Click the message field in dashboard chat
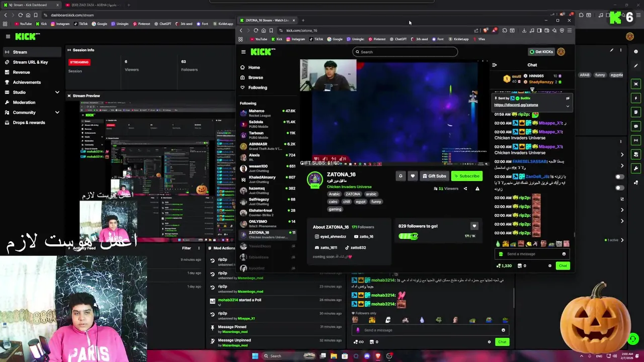This screenshot has height=362, width=644. tap(430, 330)
